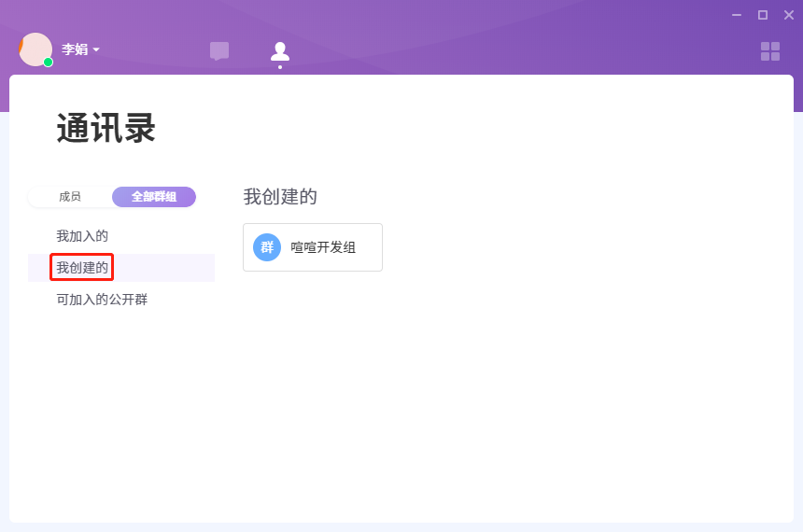The height and width of the screenshot is (532, 803).
Task: Click the 喧喧开发组 group name text
Action: (323, 247)
